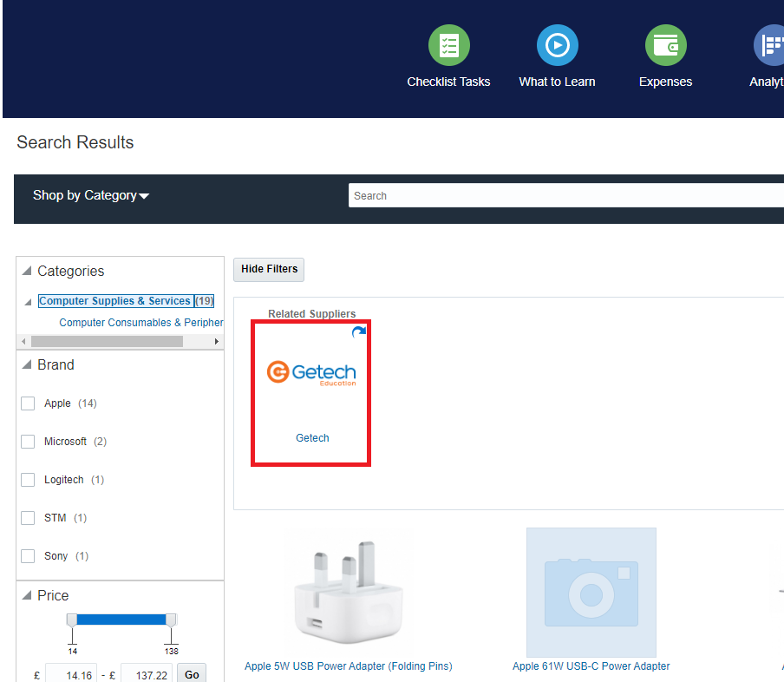This screenshot has width=784, height=682.
Task: Click the minimum price slider handle
Action: coord(72,620)
